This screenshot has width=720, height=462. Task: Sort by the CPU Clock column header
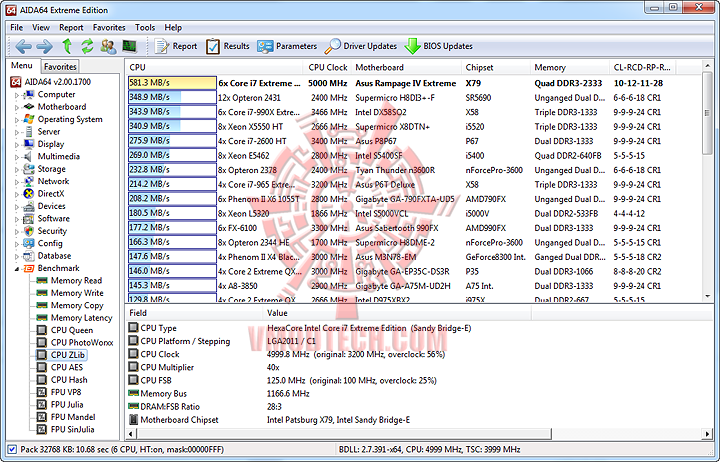pos(327,68)
